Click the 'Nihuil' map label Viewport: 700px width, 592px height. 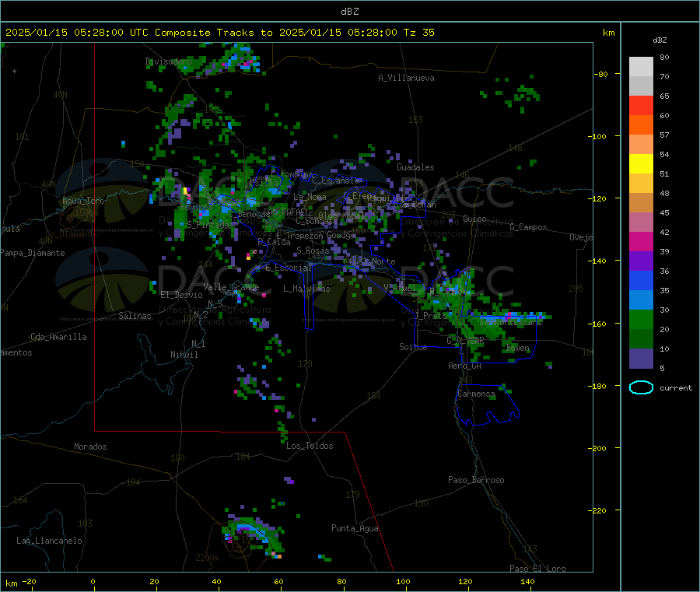coord(184,355)
